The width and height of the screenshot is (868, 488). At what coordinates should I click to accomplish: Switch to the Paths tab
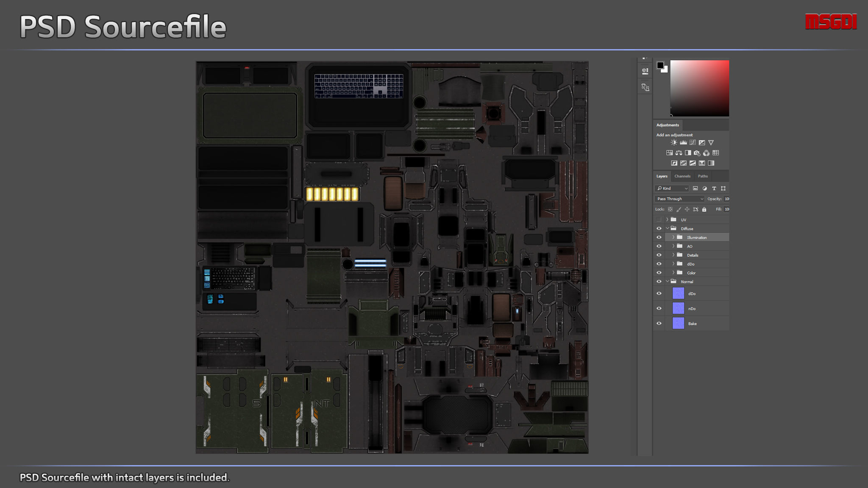click(x=703, y=176)
